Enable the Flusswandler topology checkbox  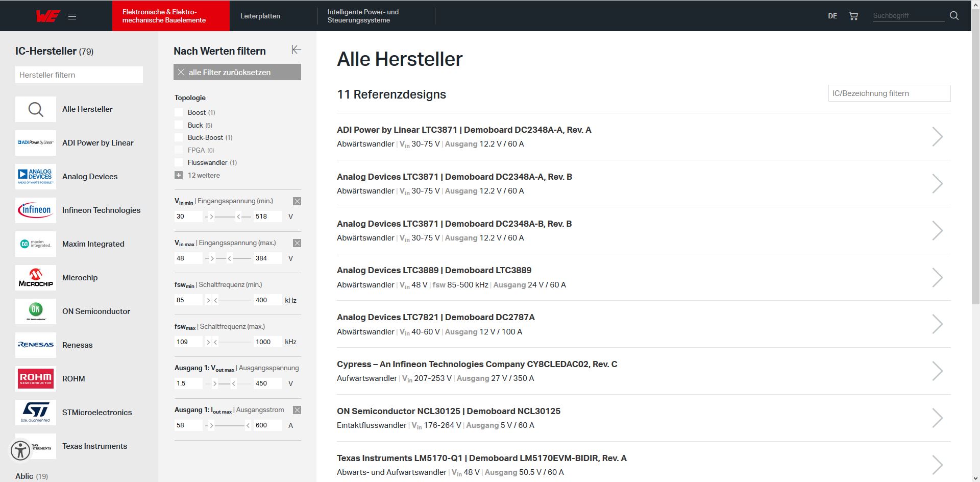(x=179, y=162)
